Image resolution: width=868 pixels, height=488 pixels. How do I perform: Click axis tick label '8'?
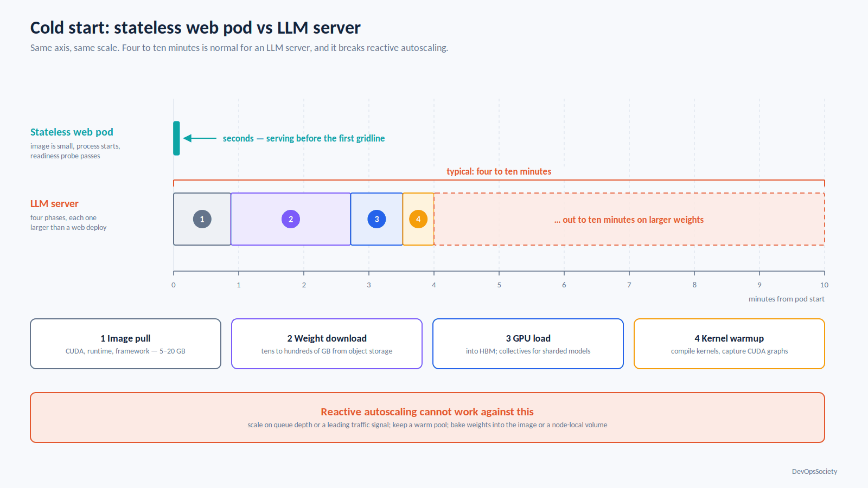(694, 285)
